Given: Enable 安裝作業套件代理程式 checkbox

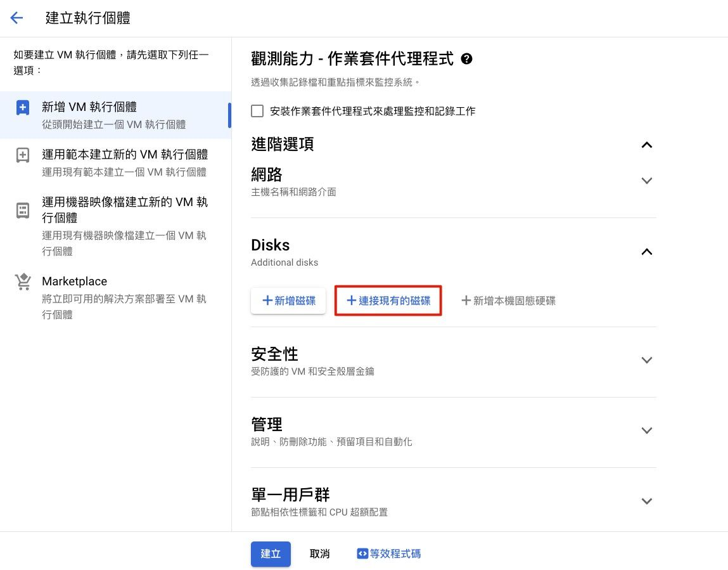Looking at the screenshot, I should tap(257, 111).
